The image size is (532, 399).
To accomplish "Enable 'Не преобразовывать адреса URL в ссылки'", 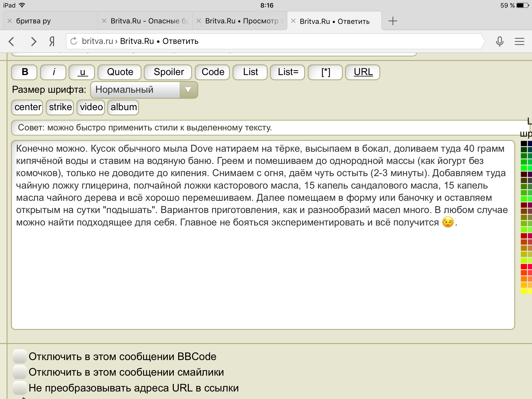I will pos(20,388).
